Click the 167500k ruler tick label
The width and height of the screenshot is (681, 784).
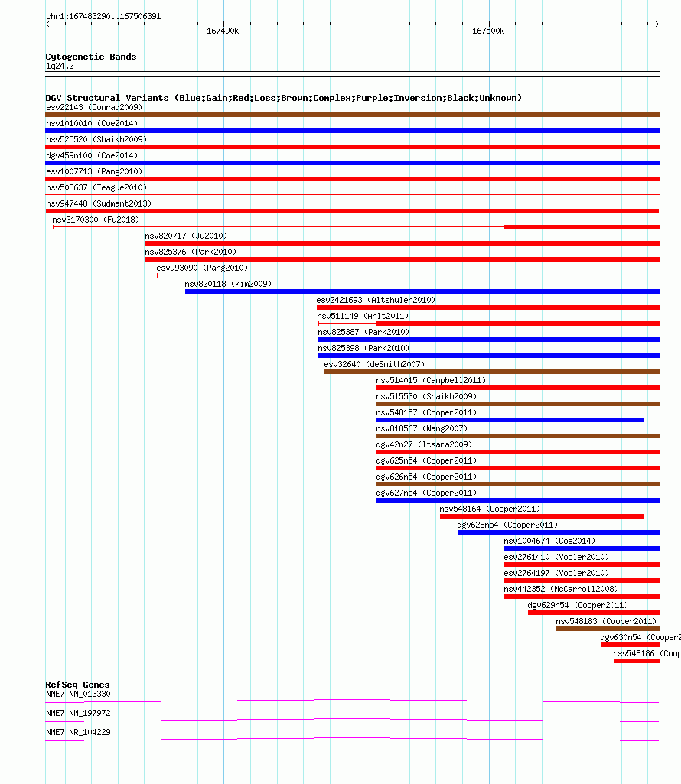[488, 31]
